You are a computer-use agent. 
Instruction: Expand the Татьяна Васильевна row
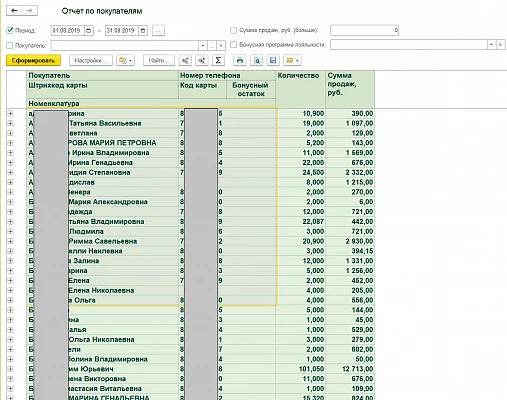point(11,123)
